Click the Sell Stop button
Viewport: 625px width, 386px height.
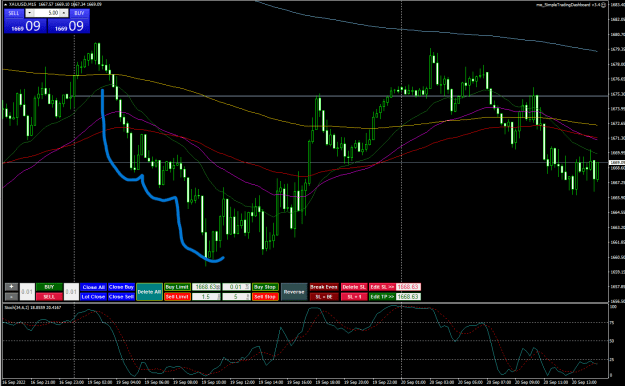coord(265,297)
